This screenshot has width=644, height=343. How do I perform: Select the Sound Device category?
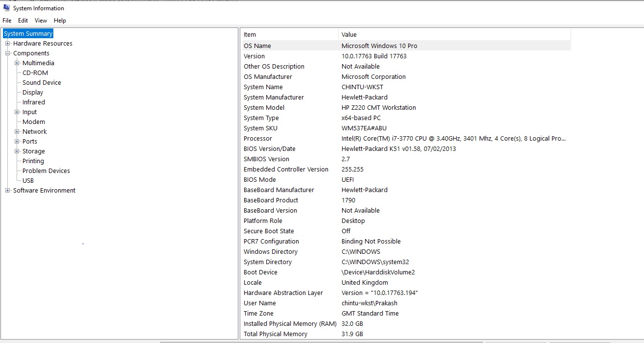(x=42, y=83)
